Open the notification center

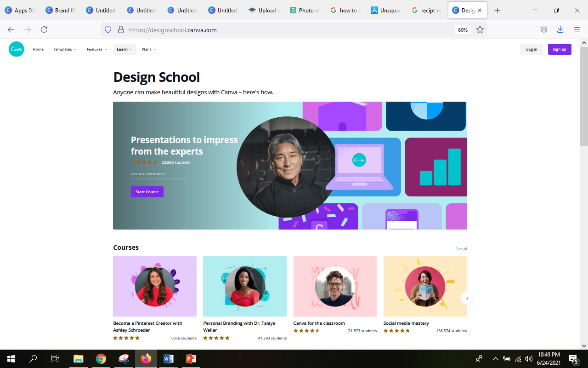[x=573, y=359]
